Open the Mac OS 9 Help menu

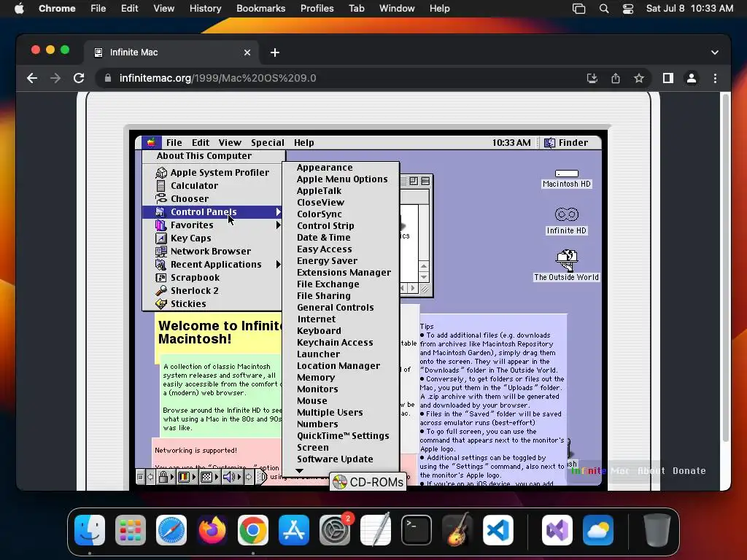[x=303, y=142]
